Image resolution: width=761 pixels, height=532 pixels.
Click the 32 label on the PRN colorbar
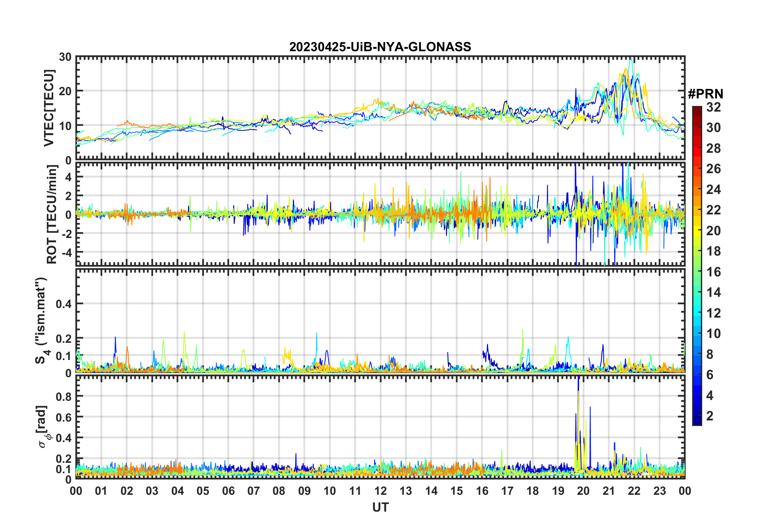(713, 107)
